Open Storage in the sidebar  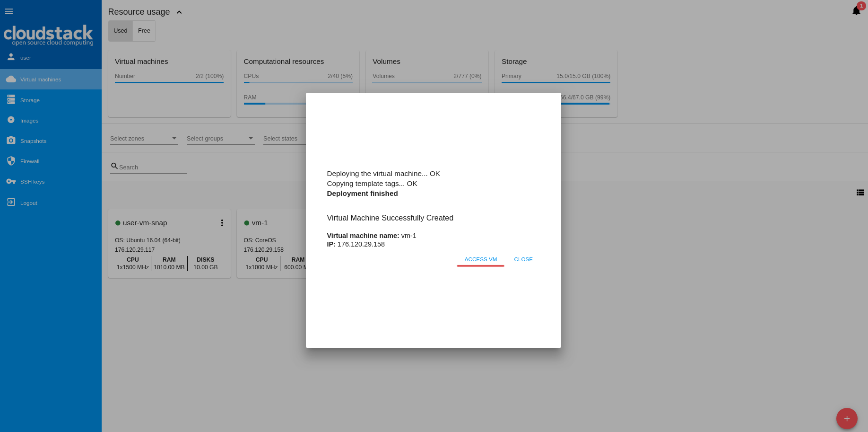click(30, 100)
